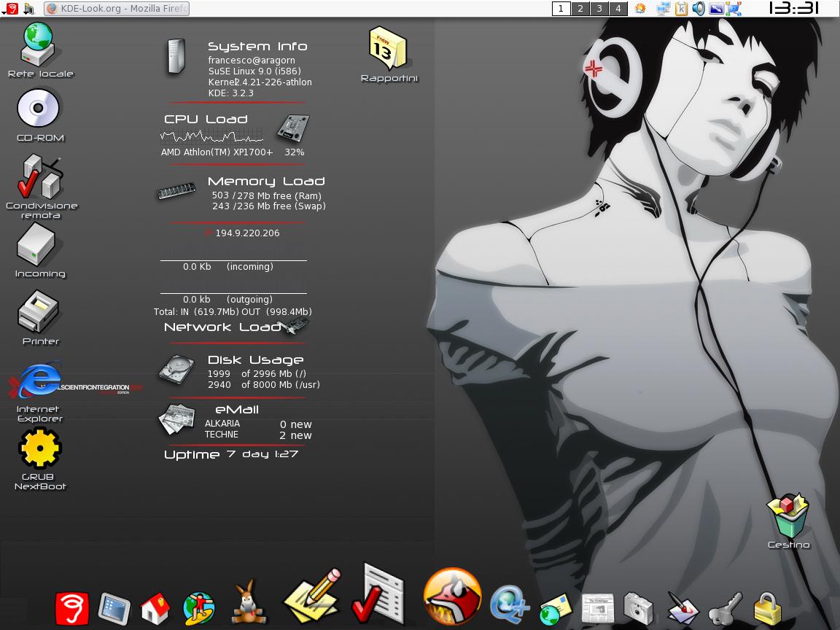The height and width of the screenshot is (630, 840).
Task: Click '2940 of 8000 Mb (/usr)' disk line
Action: (263, 385)
